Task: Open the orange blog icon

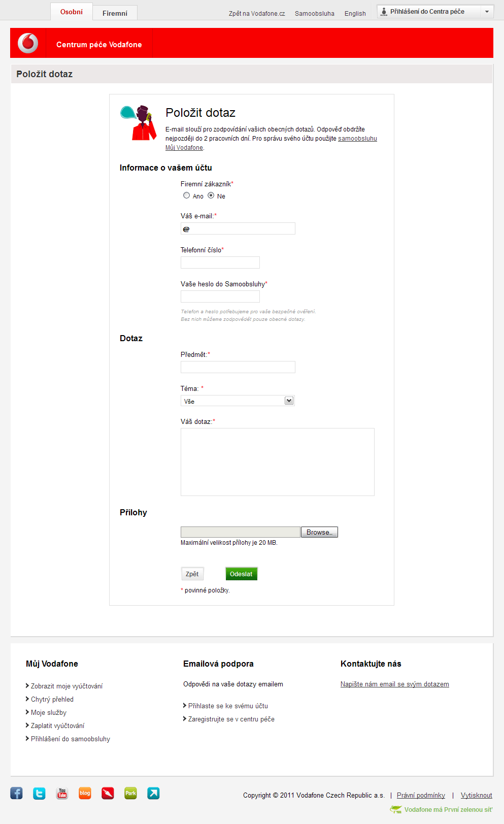Action: click(x=85, y=793)
